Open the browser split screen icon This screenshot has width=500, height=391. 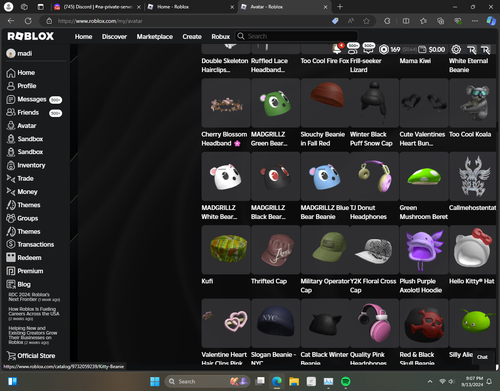[406, 21]
